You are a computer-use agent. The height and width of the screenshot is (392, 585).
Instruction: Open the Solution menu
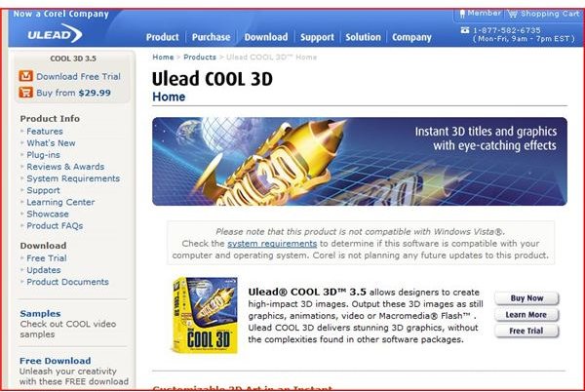(363, 37)
